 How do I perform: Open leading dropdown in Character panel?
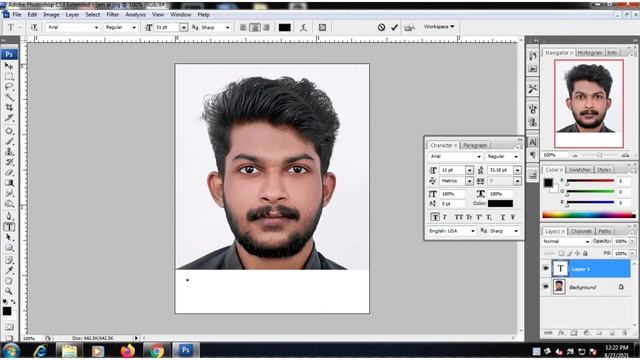click(517, 170)
